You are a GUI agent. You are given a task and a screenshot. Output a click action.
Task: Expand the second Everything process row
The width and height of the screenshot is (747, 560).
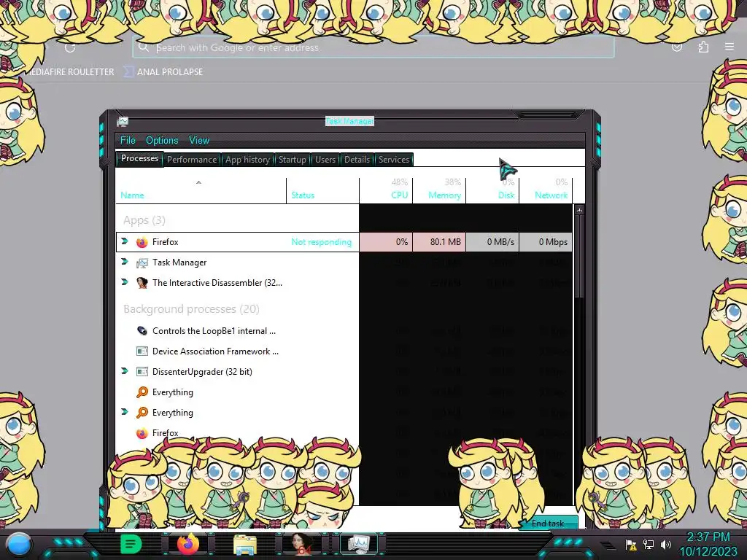click(125, 412)
